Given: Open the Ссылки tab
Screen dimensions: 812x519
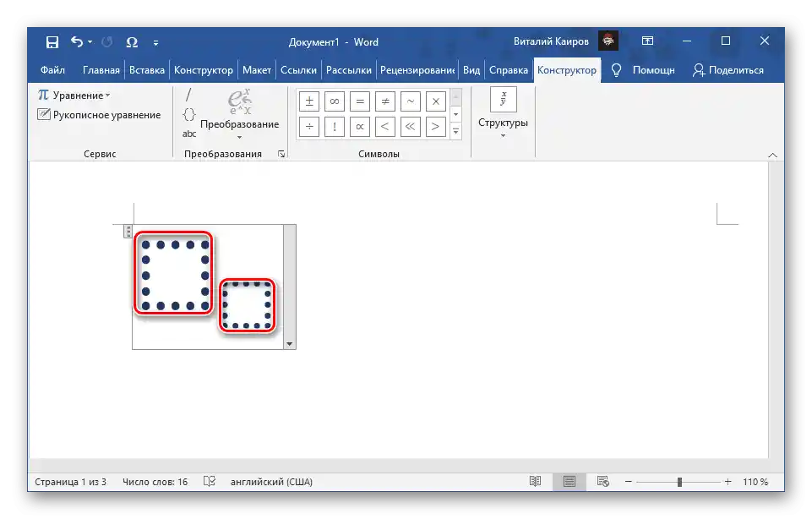Looking at the screenshot, I should 298,70.
